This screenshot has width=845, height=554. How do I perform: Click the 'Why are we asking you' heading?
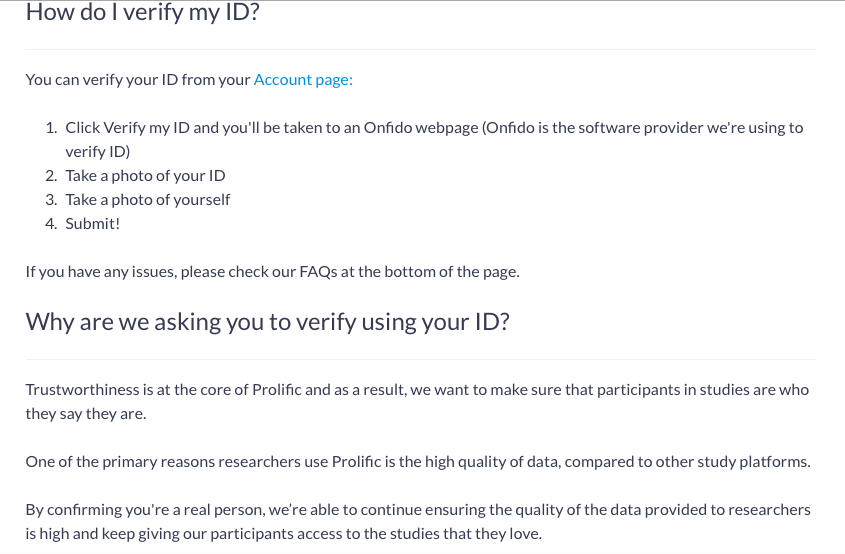(267, 322)
